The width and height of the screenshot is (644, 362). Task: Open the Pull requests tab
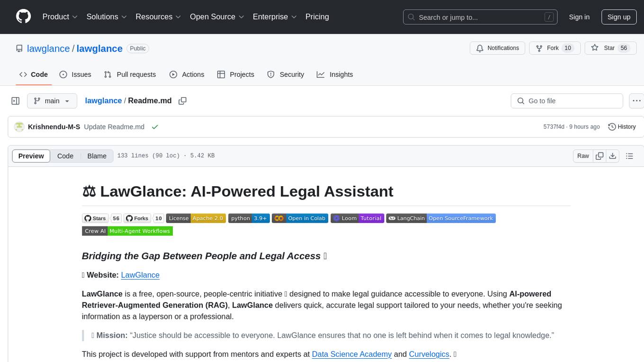130,74
